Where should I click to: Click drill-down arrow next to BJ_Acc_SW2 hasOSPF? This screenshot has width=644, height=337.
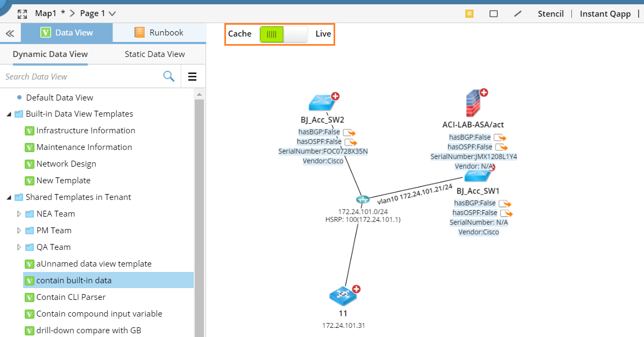(351, 142)
